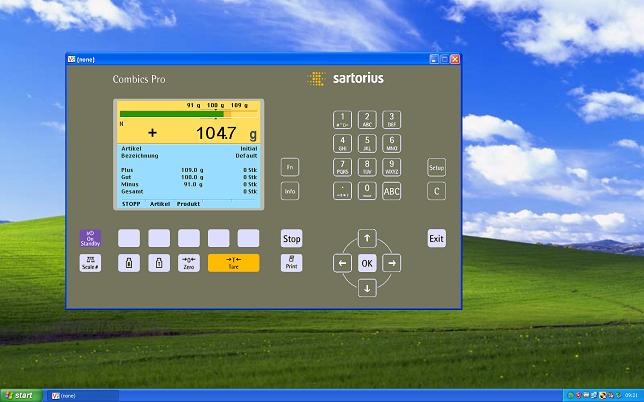This screenshot has width=644, height=402.
Task: Confirm with the OK key
Action: [367, 263]
